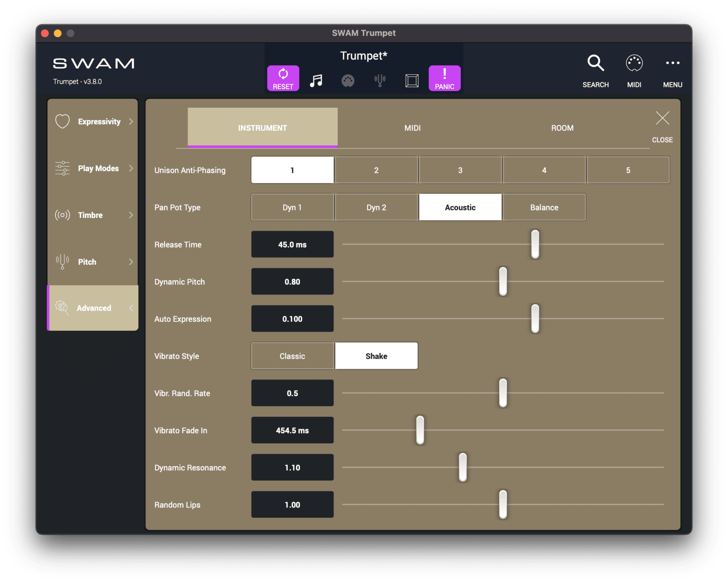Expand the Pitch section chevron
Screen dimensions: 728x582
[131, 262]
